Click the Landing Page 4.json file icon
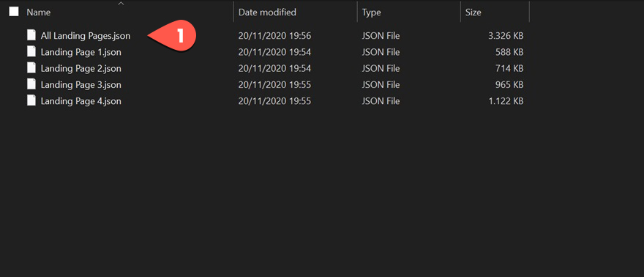This screenshot has height=277, width=644. pyautogui.click(x=31, y=100)
